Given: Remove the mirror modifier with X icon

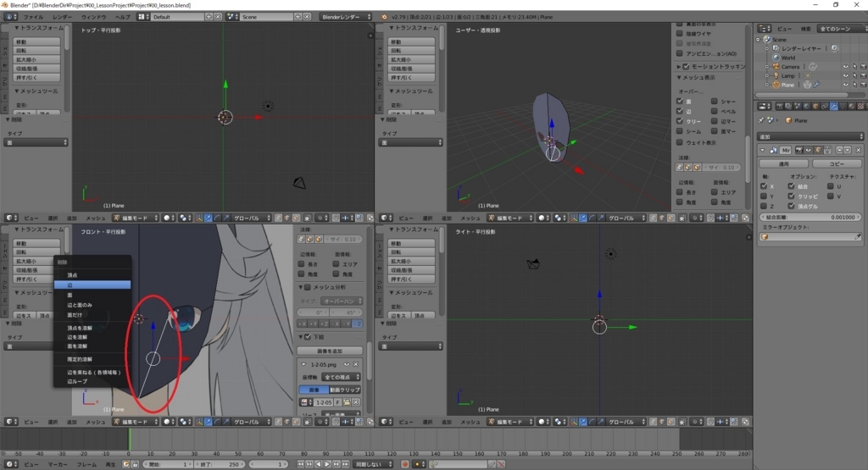Looking at the screenshot, I should (x=859, y=151).
